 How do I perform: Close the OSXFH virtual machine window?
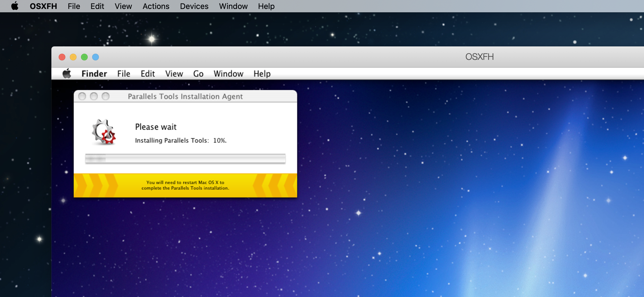pos(62,57)
